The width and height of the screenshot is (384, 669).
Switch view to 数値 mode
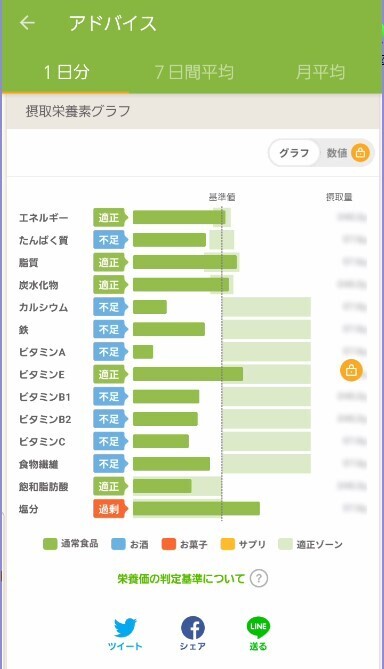pyautogui.click(x=337, y=153)
